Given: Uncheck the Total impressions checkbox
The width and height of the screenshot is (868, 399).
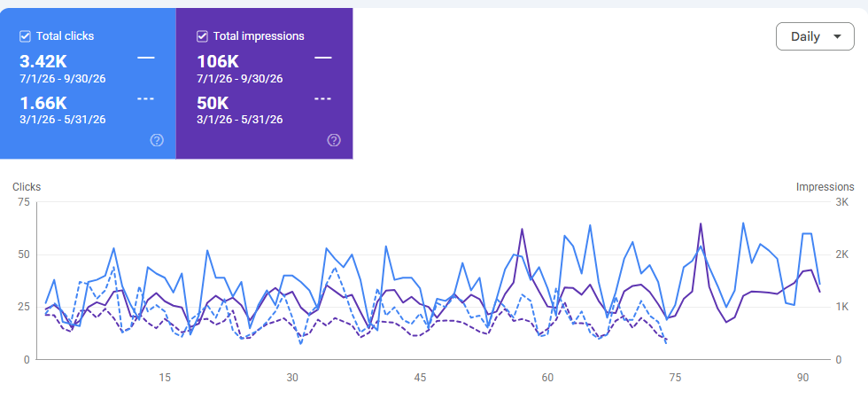Looking at the screenshot, I should (202, 36).
